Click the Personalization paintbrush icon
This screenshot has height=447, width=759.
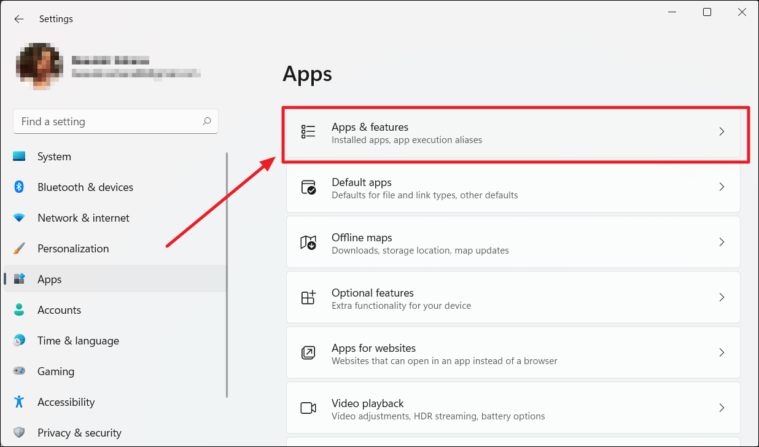(x=19, y=248)
